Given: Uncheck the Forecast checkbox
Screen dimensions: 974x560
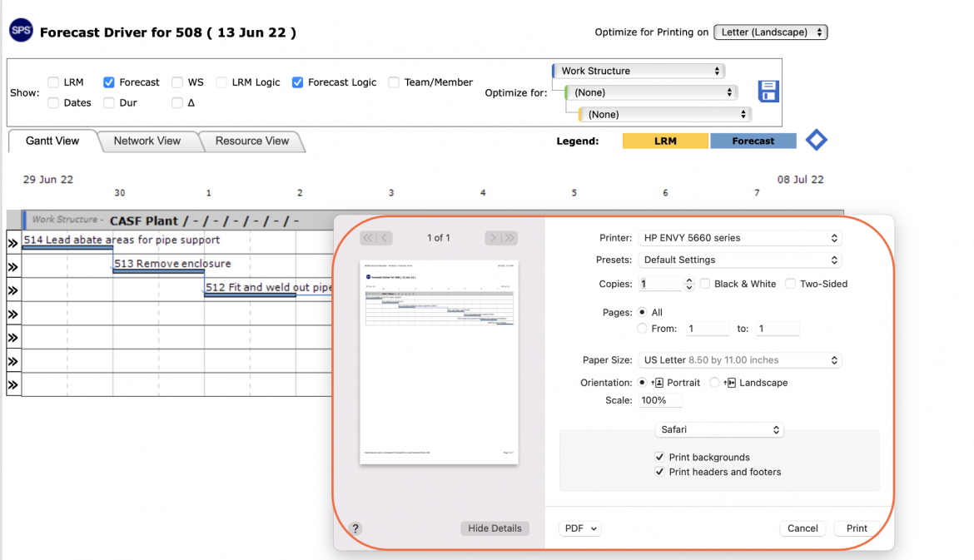Looking at the screenshot, I should (109, 82).
